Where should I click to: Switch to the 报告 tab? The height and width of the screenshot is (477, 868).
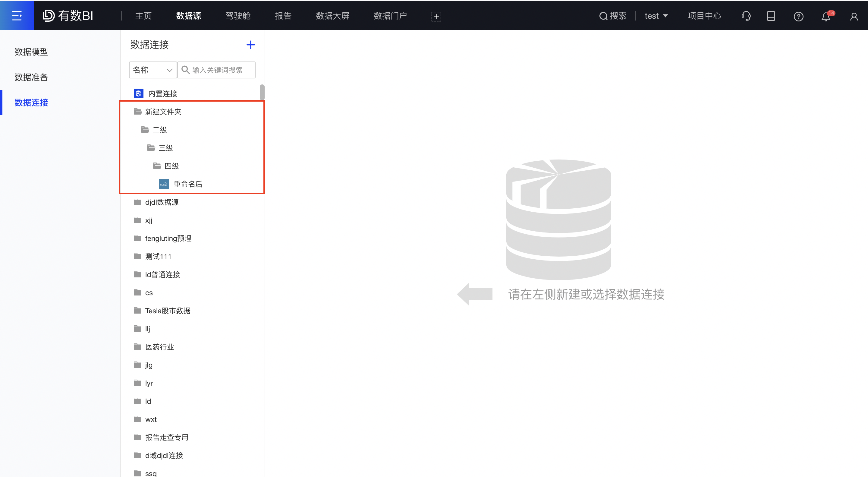283,15
